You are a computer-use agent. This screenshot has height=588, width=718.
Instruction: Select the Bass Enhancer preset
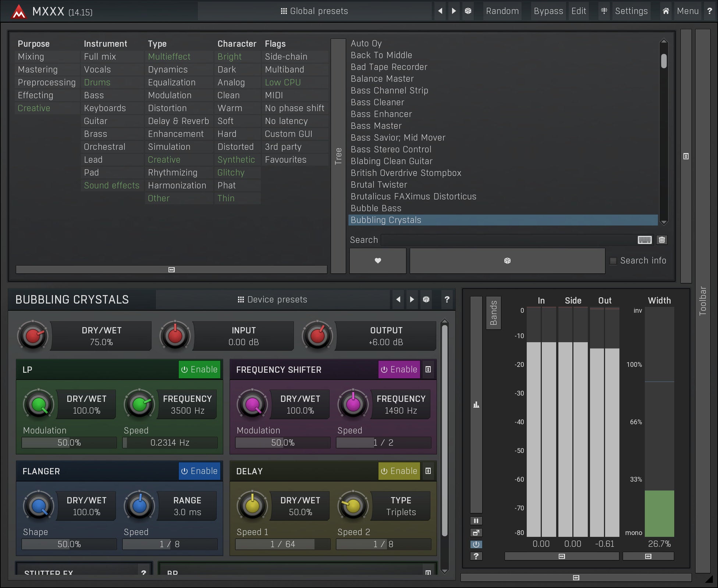[x=381, y=114]
